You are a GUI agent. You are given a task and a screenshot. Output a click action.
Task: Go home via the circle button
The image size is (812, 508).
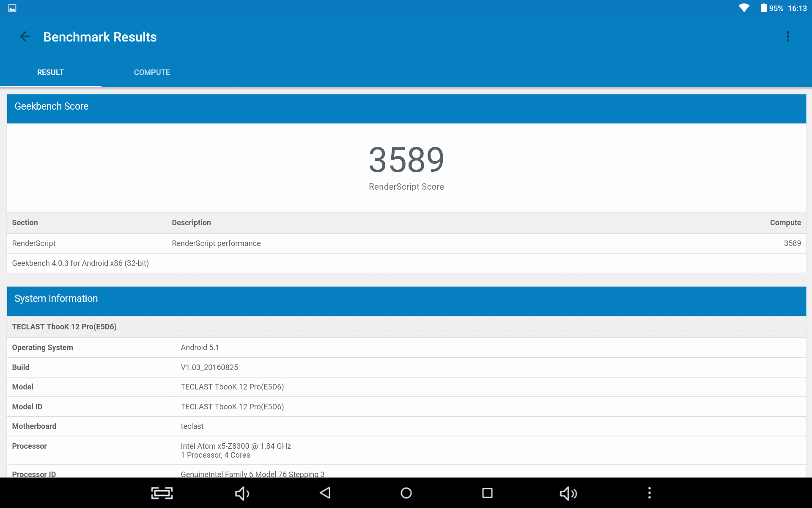tap(406, 493)
